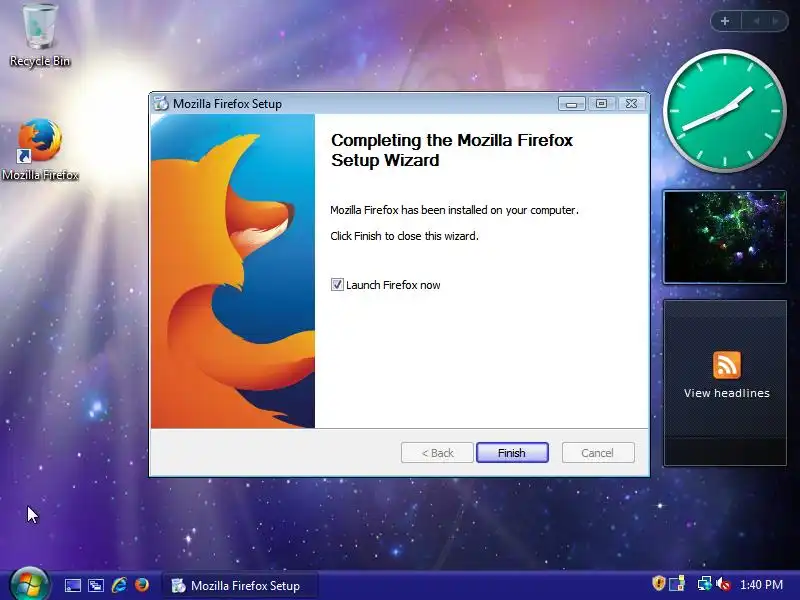
Task: Open the Windows Security shield tray icon
Action: click(x=659, y=583)
